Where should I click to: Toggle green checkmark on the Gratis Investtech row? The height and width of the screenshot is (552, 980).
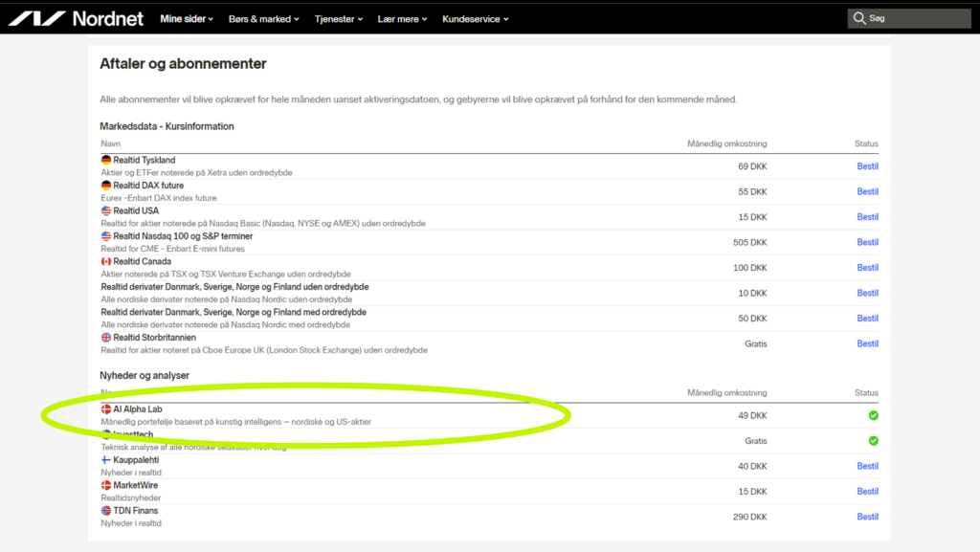tap(873, 441)
